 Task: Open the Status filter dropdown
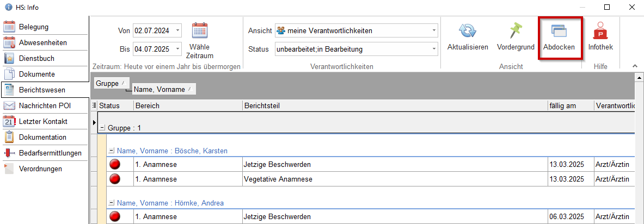click(x=434, y=49)
